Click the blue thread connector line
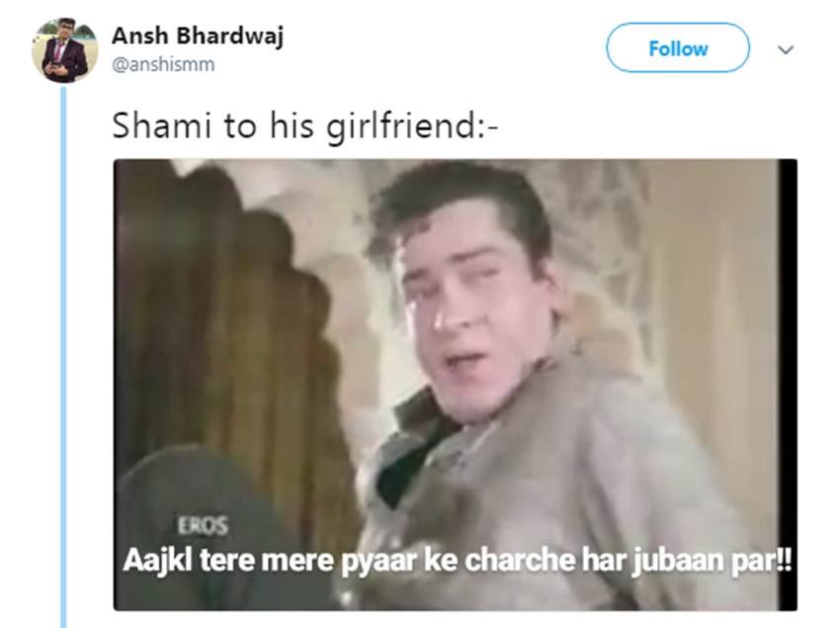The image size is (840, 628). [64, 357]
